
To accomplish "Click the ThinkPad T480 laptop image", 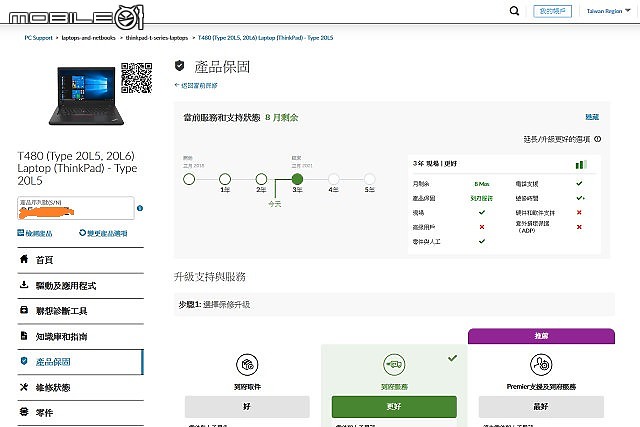I will (x=86, y=96).
